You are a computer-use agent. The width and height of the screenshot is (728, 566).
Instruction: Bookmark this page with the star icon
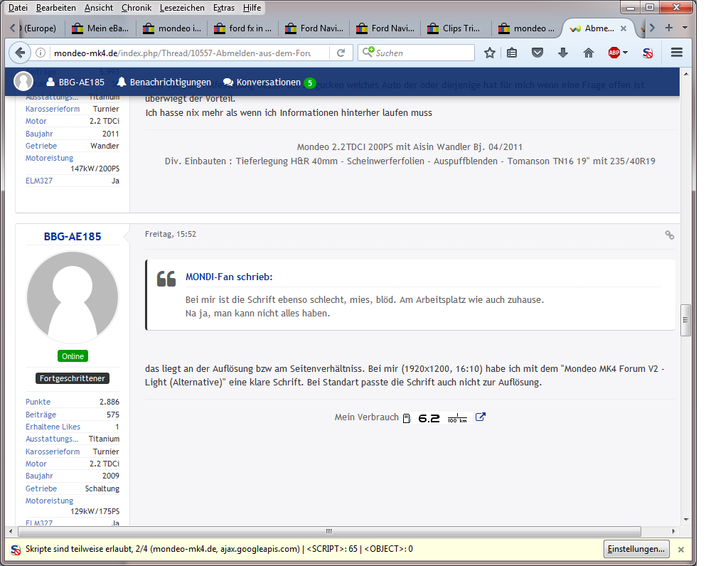[x=490, y=53]
